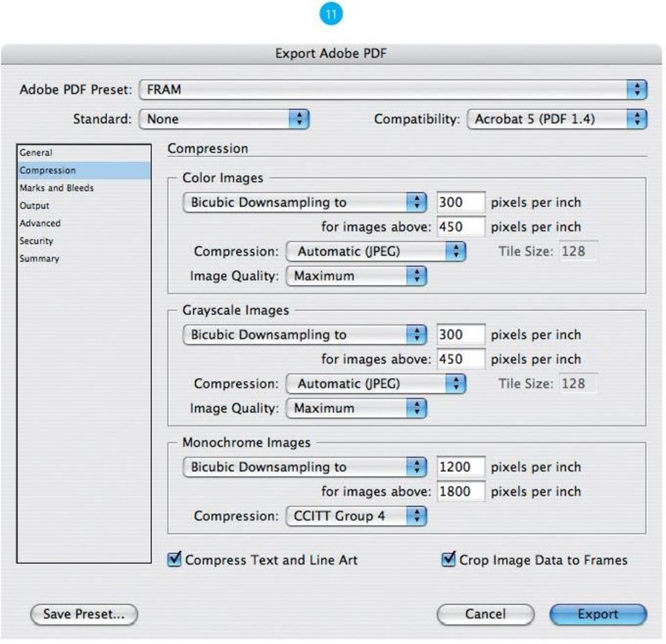Edit Monochrome resolution field showing 1200
Screen dimensions: 666x644
tap(461, 467)
